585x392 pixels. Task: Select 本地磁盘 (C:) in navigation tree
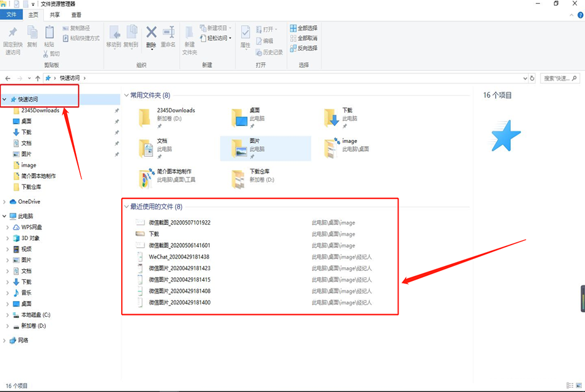click(35, 315)
